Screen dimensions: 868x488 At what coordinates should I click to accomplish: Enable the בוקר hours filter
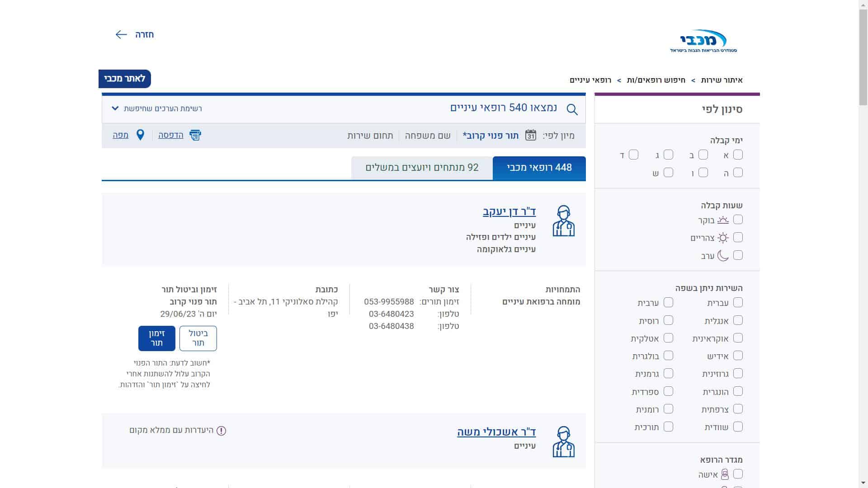coord(738,219)
